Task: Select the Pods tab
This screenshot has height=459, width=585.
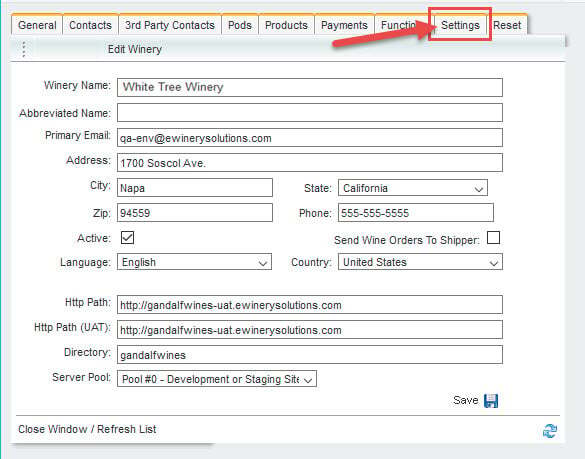Action: pyautogui.click(x=240, y=25)
